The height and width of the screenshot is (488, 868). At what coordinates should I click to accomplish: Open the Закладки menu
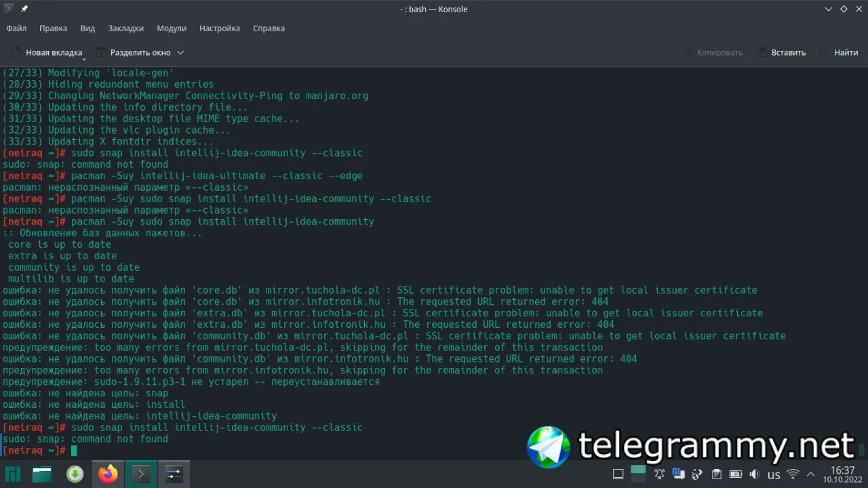125,29
